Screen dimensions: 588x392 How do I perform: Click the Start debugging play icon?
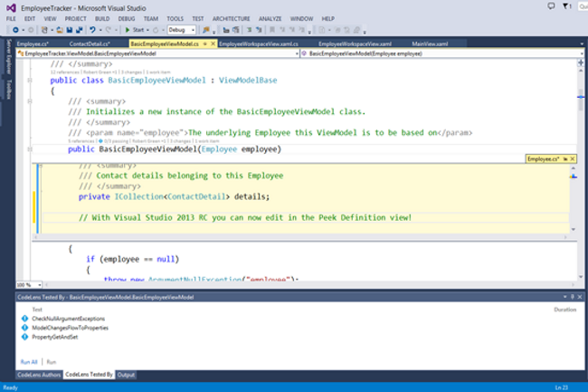pos(127,30)
